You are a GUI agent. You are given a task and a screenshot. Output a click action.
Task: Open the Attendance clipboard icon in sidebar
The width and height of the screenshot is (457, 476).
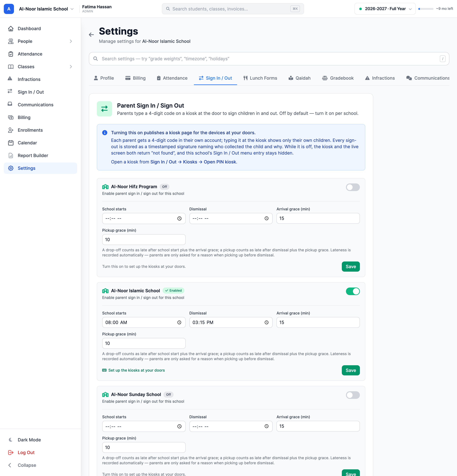(x=11, y=54)
